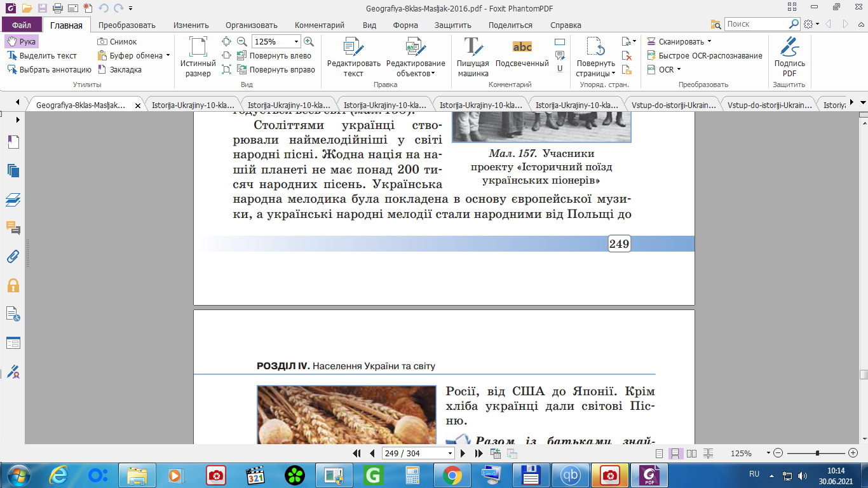Open Редактировать текст tool
The width and height of the screenshot is (868, 488).
(x=353, y=57)
